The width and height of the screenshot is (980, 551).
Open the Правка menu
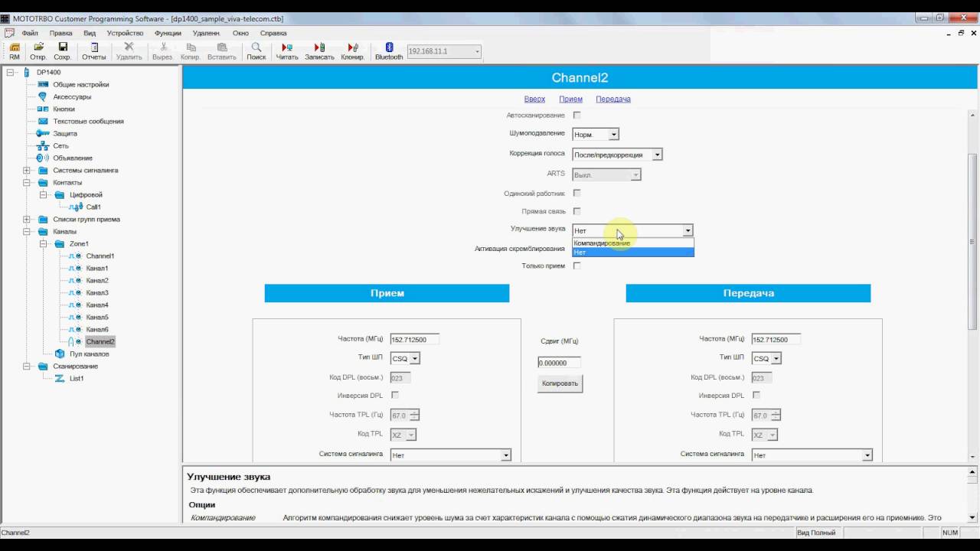coord(61,33)
